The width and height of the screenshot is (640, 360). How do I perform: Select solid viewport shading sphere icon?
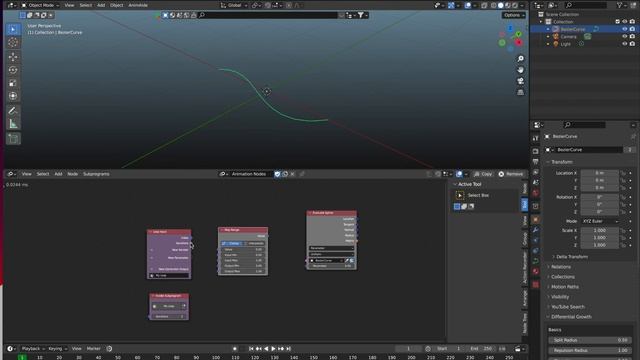click(501, 5)
